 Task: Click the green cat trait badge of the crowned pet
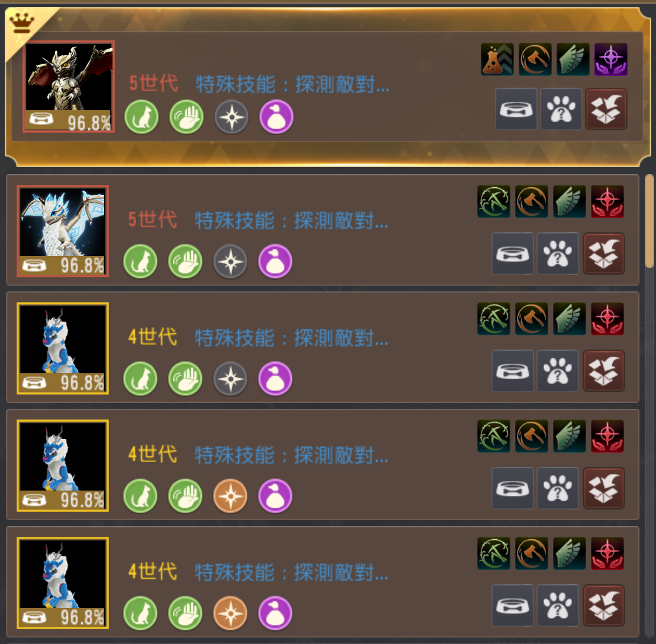click(x=142, y=117)
